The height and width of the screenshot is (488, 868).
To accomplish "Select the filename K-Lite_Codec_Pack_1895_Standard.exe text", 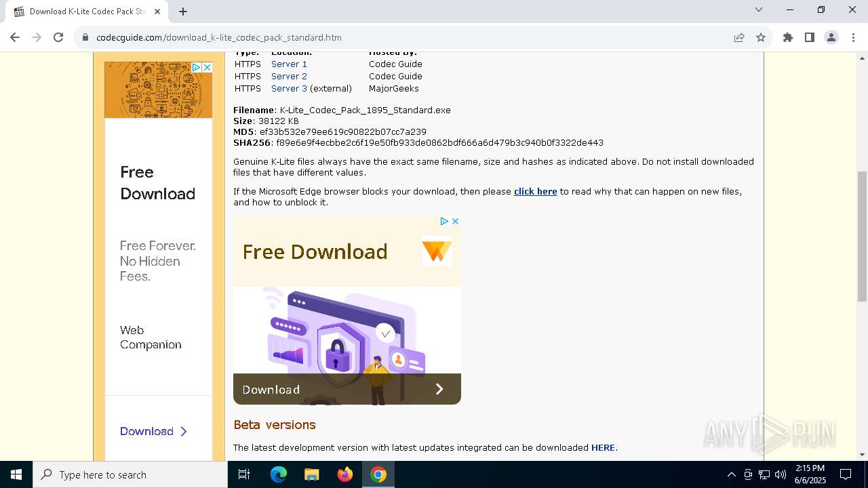I will point(366,110).
